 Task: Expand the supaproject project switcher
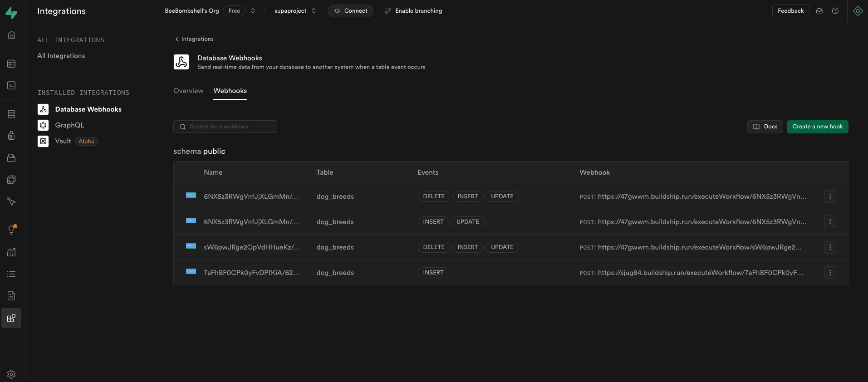click(314, 11)
